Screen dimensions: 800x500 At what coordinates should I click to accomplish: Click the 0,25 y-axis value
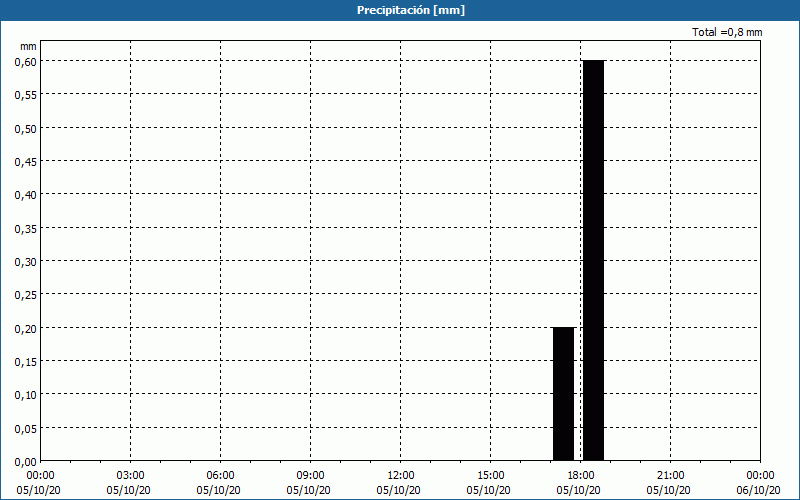click(x=26, y=295)
